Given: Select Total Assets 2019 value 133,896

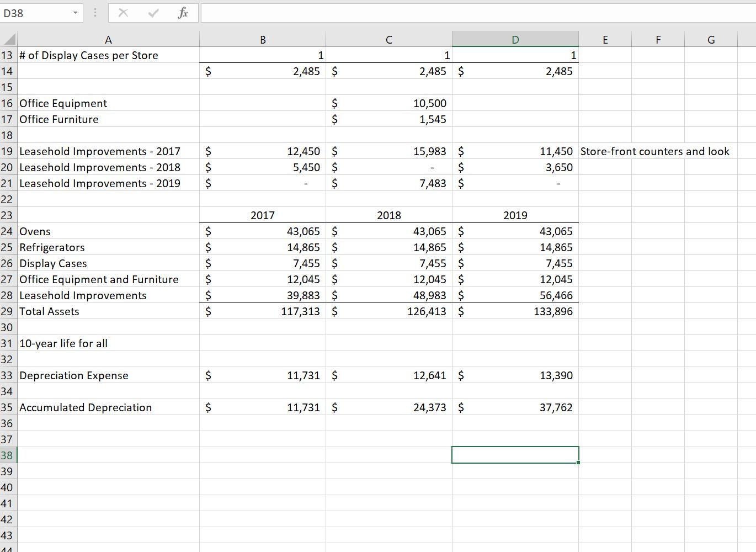Looking at the screenshot, I should coord(515,311).
